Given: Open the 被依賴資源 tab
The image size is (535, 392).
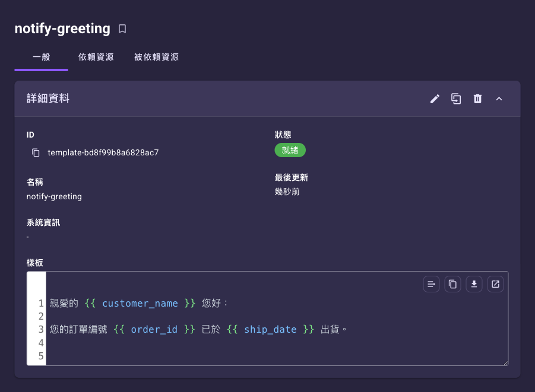Looking at the screenshot, I should click(x=157, y=57).
